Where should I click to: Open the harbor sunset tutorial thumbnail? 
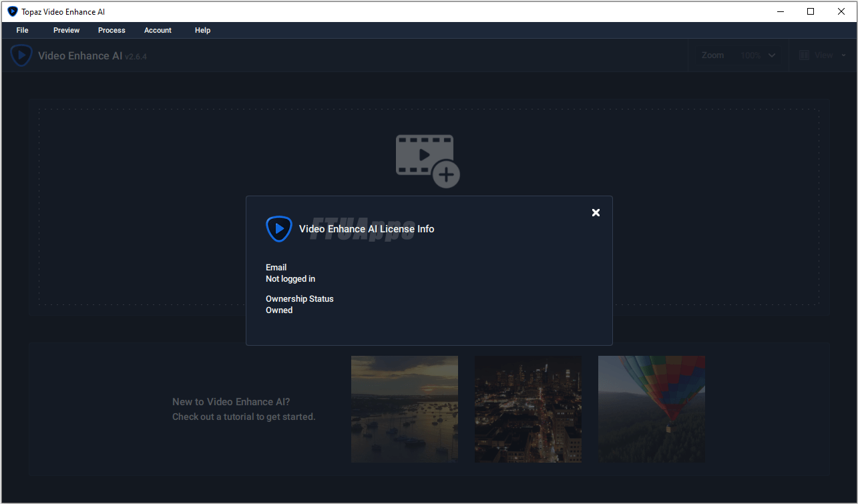point(405,409)
